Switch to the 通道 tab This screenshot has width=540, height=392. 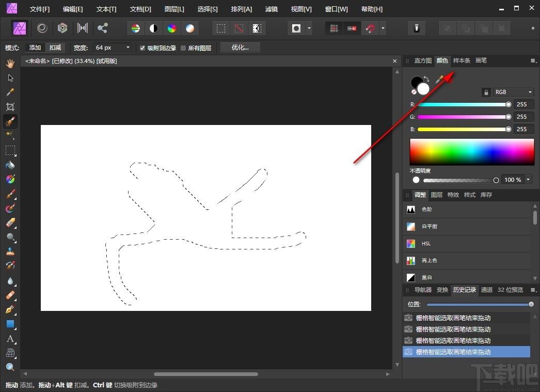click(x=487, y=290)
